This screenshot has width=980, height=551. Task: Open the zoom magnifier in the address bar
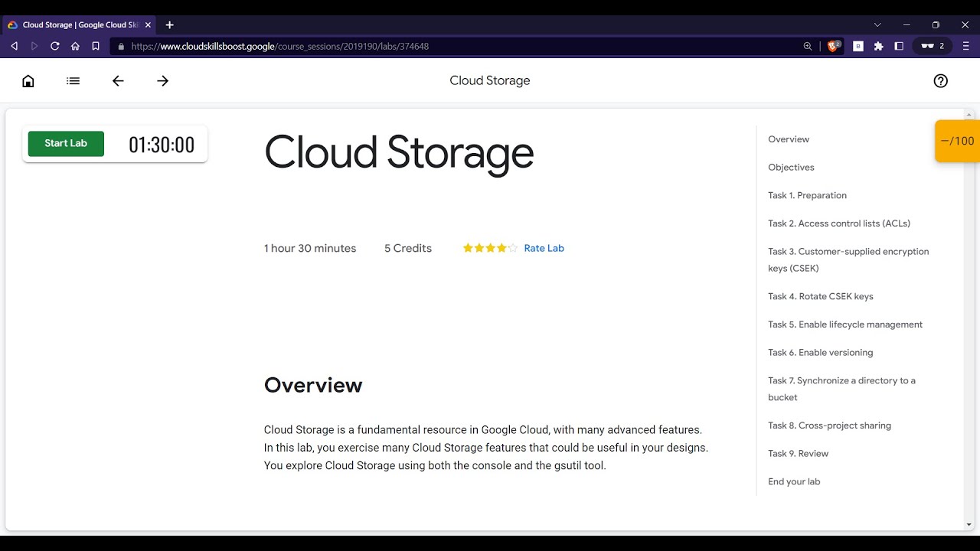click(x=808, y=46)
